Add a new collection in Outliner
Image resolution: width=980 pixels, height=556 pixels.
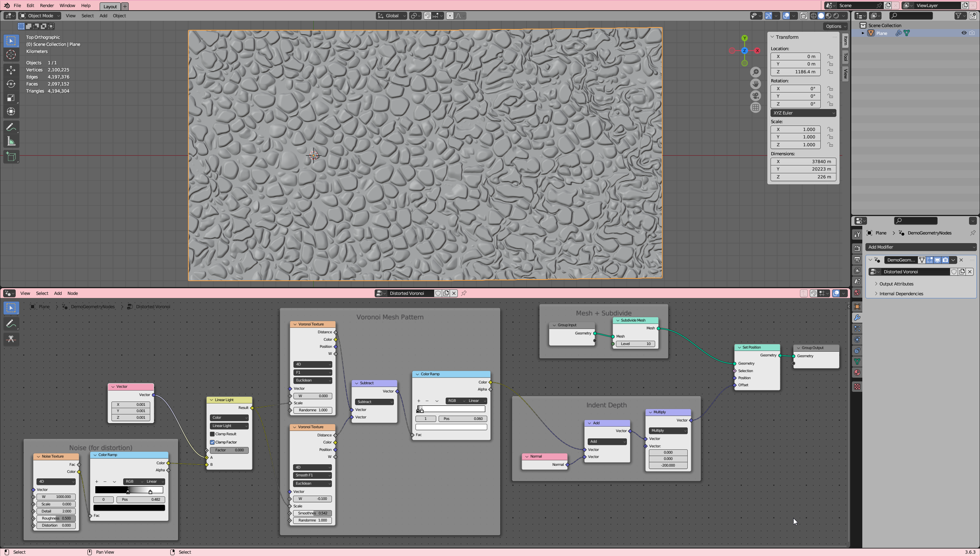(973, 16)
